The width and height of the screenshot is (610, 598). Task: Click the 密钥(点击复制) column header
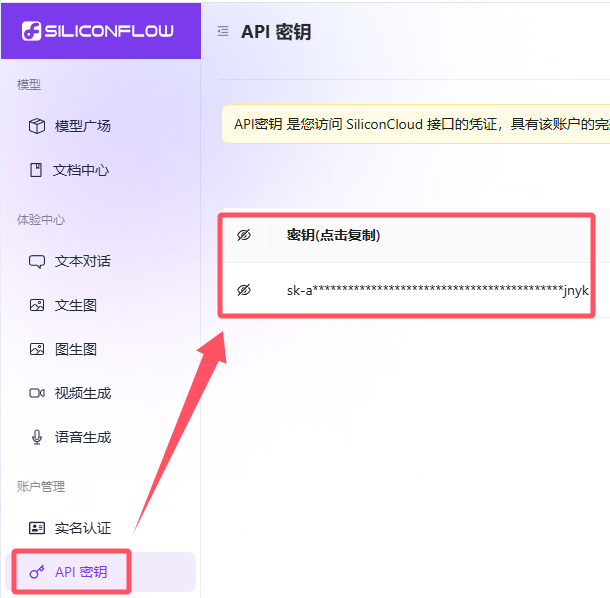pyautogui.click(x=333, y=235)
